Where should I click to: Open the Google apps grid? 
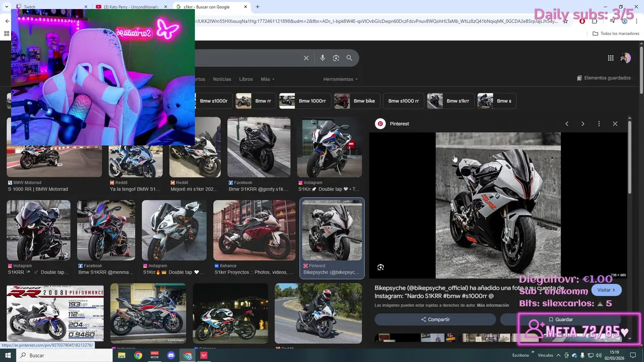pos(611,58)
